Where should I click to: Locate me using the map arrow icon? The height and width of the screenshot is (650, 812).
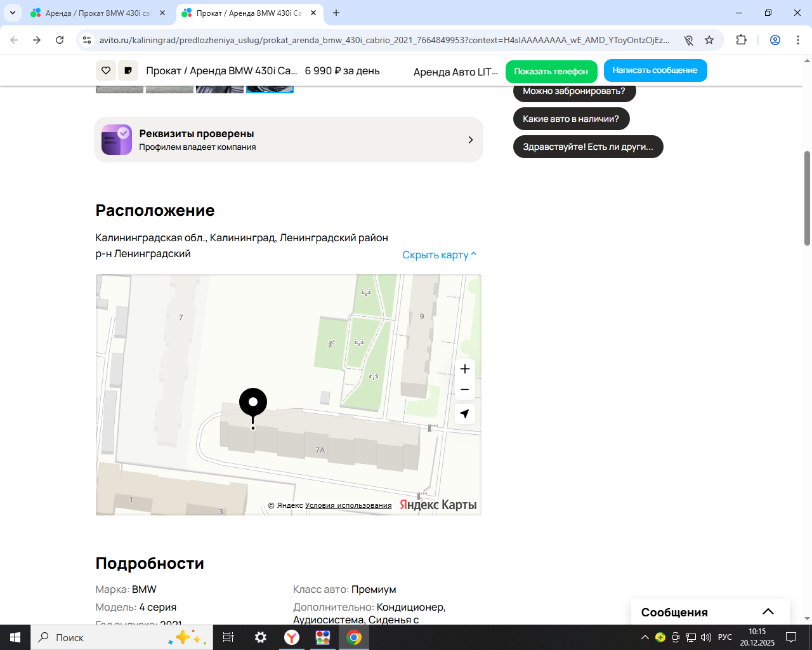coord(465,414)
